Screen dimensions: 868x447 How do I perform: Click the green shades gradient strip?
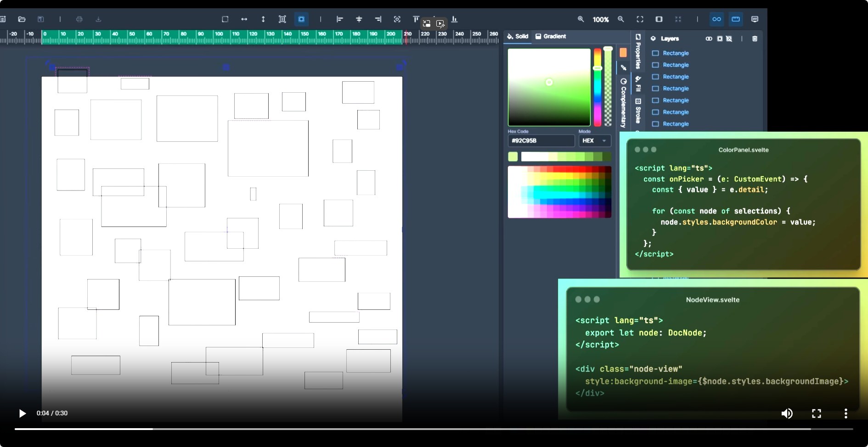566,157
